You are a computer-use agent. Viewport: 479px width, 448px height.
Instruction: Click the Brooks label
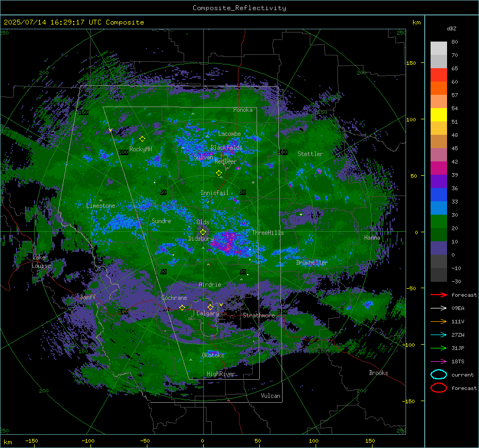(x=378, y=373)
